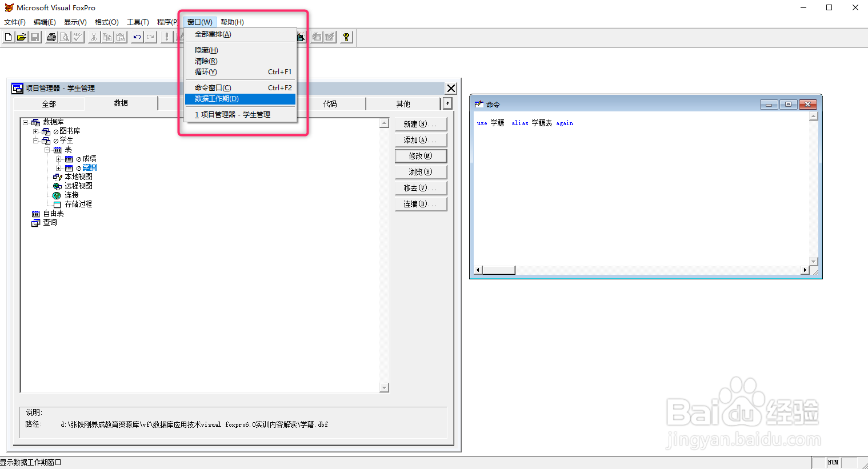
Task: Open the 格式(O) menu
Action: coord(106,22)
